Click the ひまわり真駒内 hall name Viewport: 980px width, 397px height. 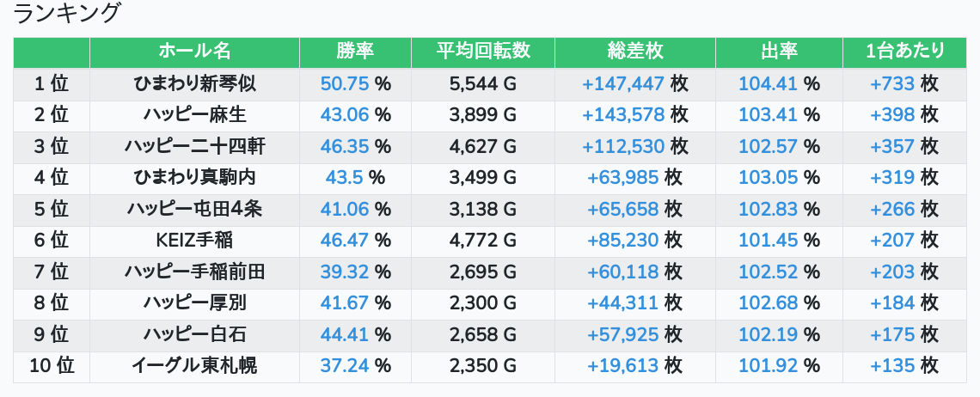click(x=194, y=178)
